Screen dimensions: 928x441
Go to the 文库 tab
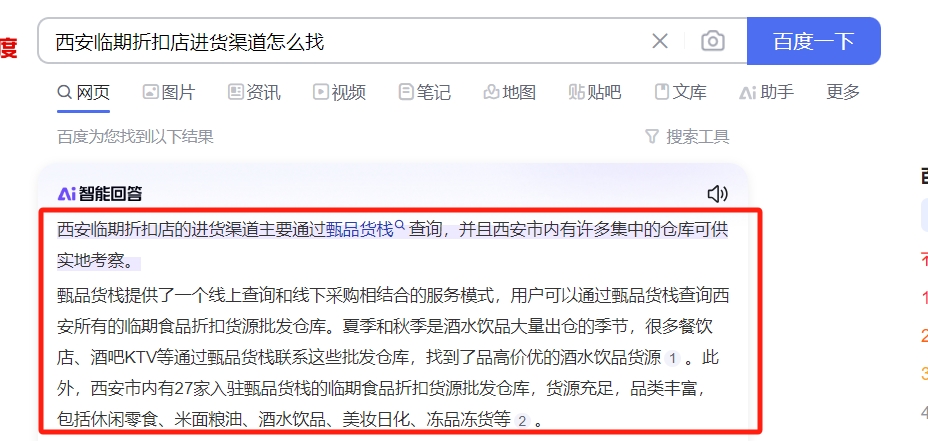point(681,92)
